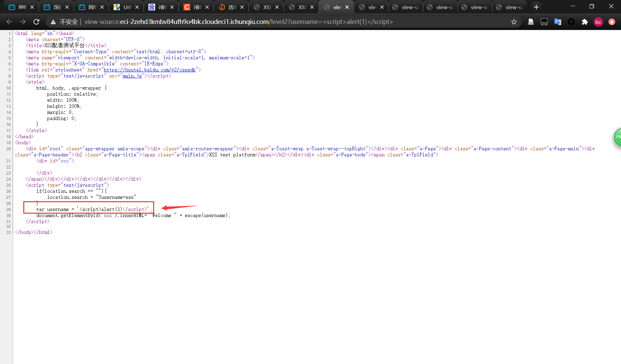
Task: Close the active view-source tab
Action: coord(347,7)
